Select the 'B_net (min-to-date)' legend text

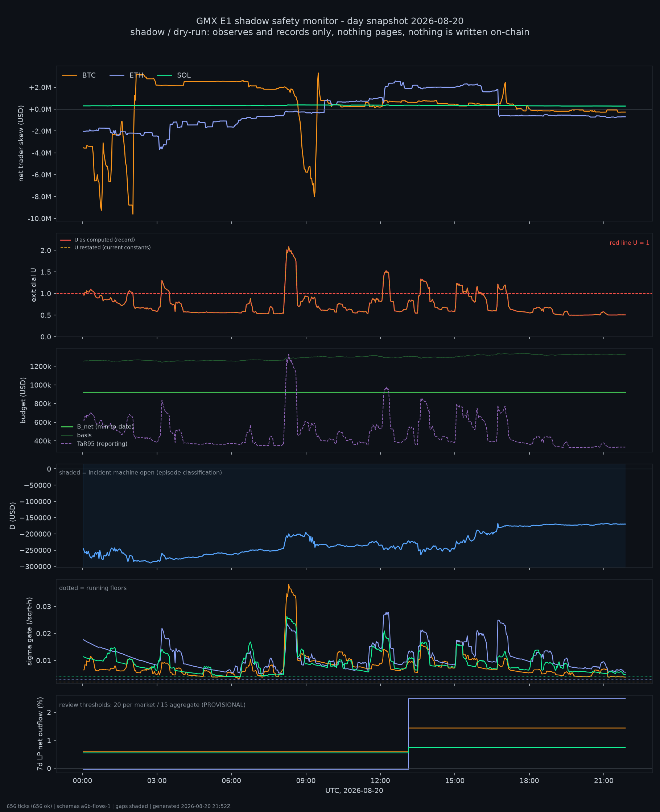pyautogui.click(x=105, y=427)
